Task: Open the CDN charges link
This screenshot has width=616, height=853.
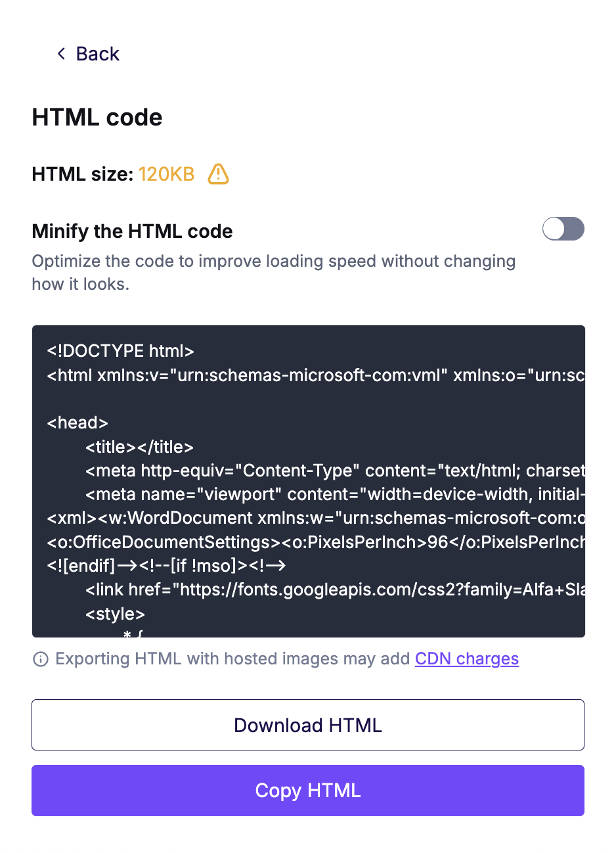Action: [467, 658]
